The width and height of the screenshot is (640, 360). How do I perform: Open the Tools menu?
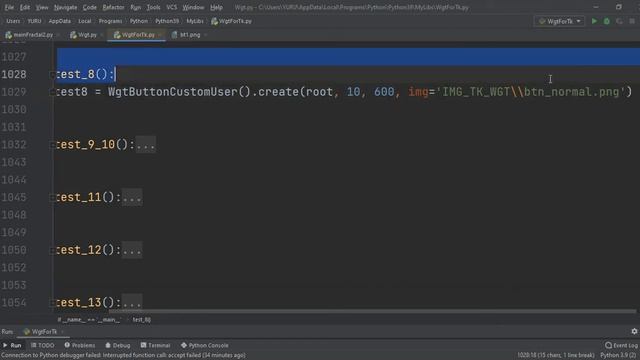[x=153, y=7]
